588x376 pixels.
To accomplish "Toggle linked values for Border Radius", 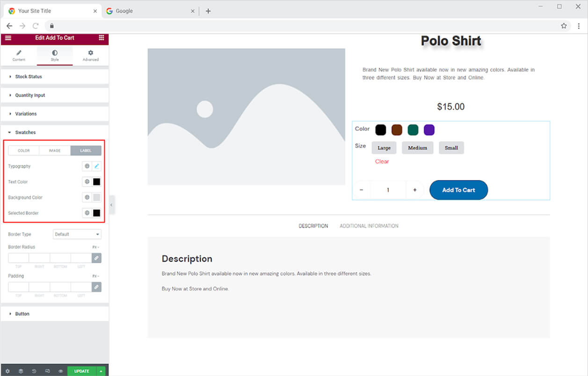I will click(x=96, y=258).
